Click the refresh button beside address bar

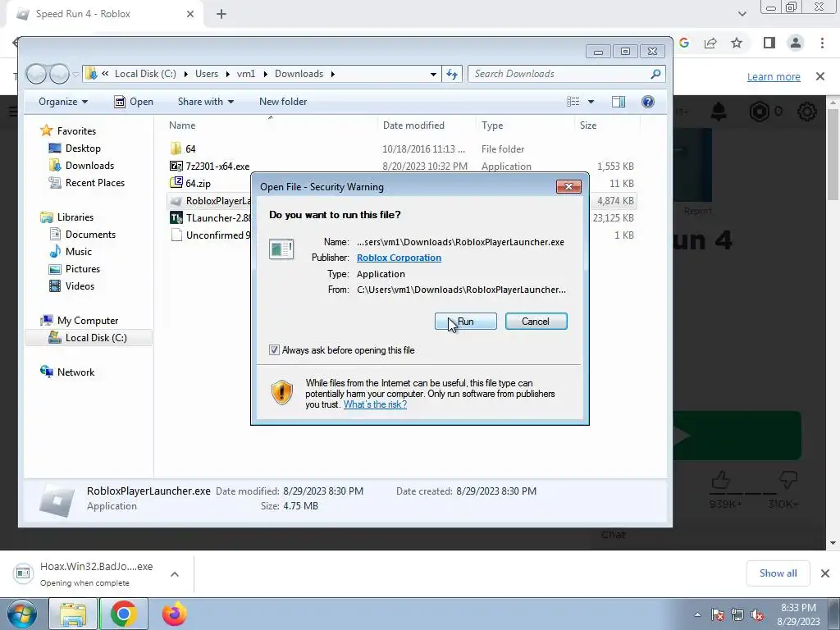pyautogui.click(x=452, y=74)
